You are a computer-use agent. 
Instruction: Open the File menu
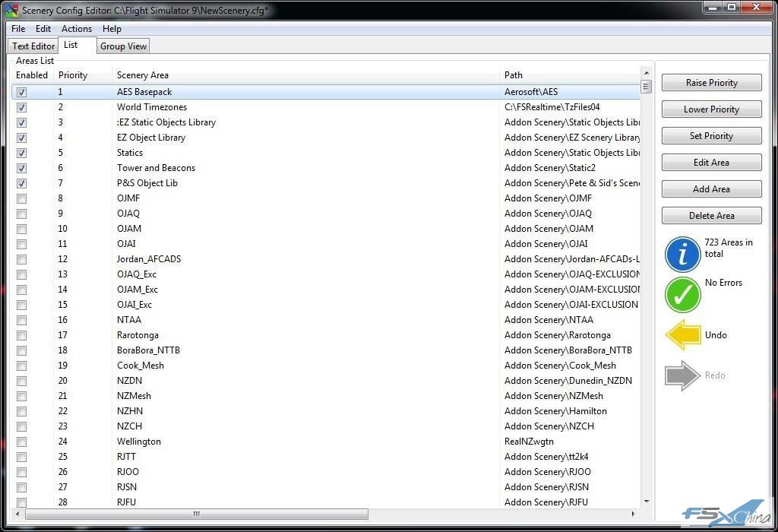(x=18, y=29)
